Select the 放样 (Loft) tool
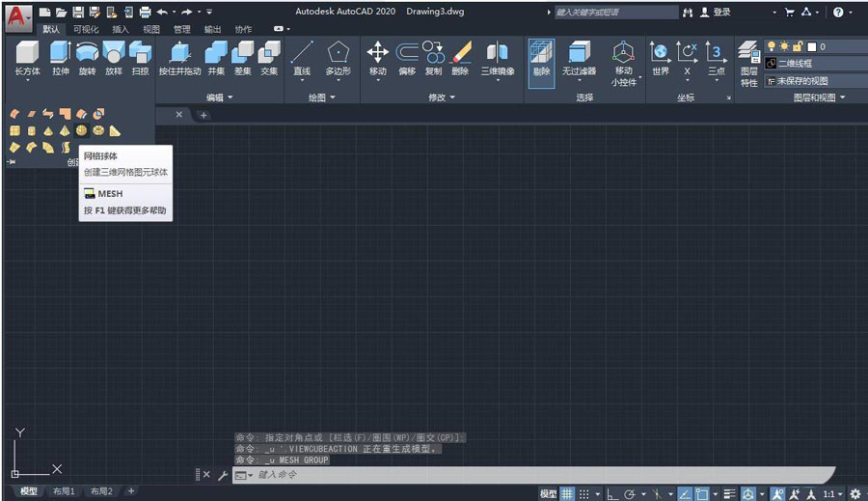868x501 pixels. pos(114,58)
